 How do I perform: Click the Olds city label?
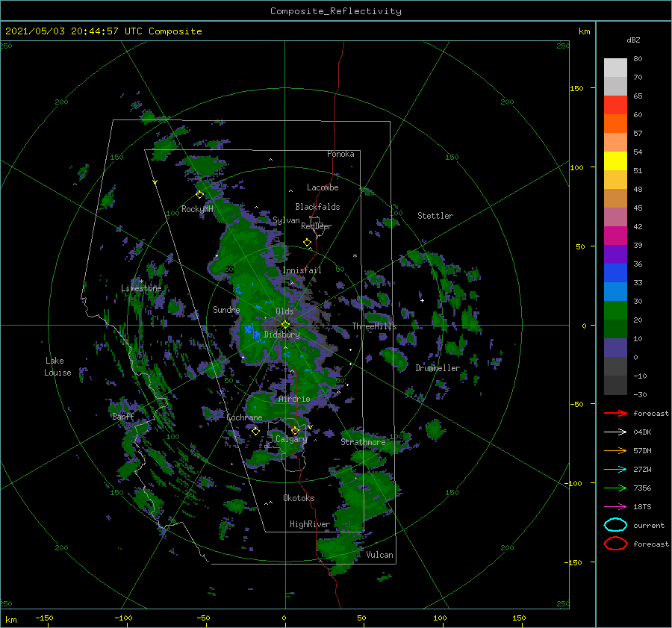pos(284,311)
